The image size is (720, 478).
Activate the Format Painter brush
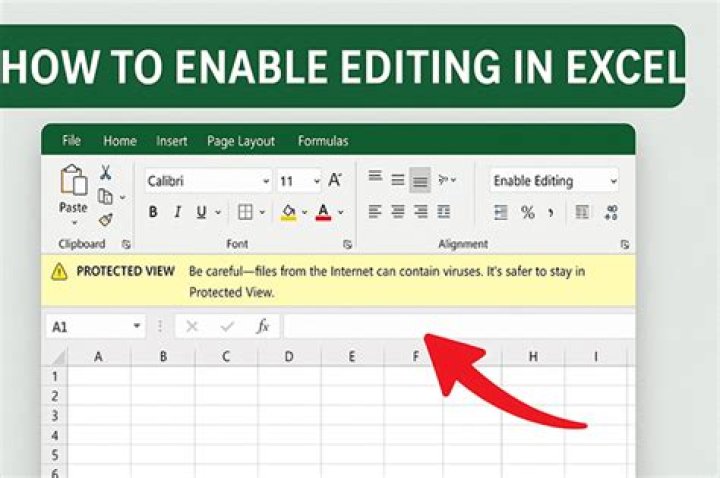[x=106, y=220]
